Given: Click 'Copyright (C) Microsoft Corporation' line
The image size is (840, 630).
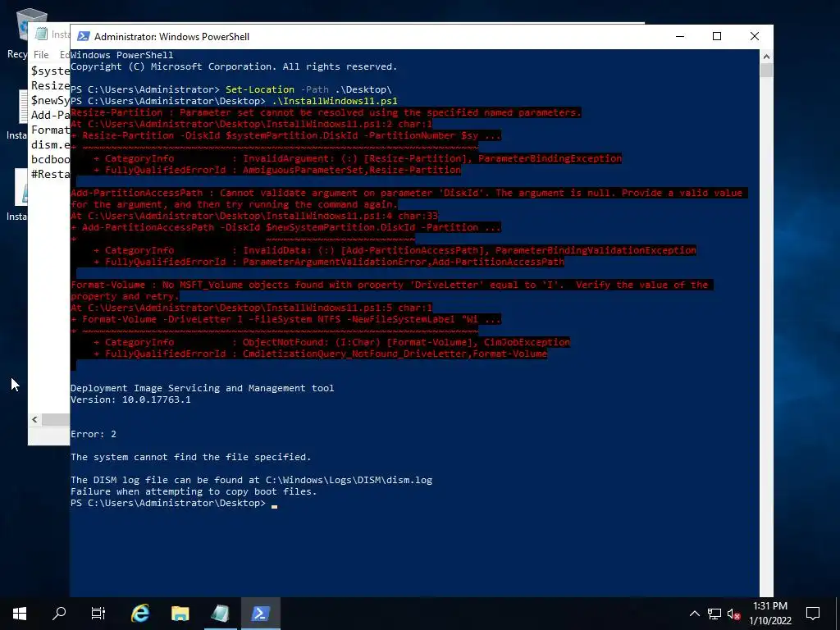Looking at the screenshot, I should tap(234, 66).
